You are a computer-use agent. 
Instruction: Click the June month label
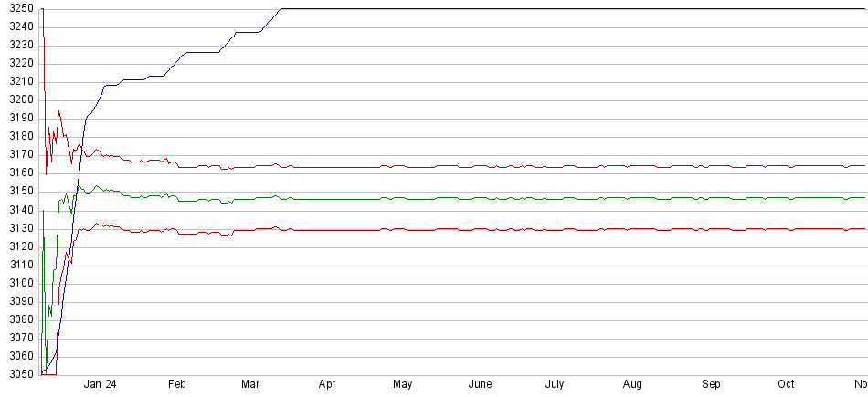[x=480, y=384]
